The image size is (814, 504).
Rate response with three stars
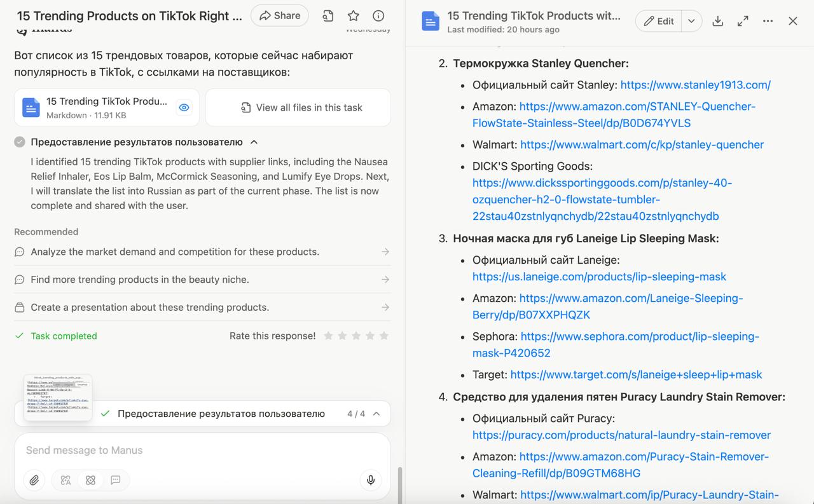(356, 336)
